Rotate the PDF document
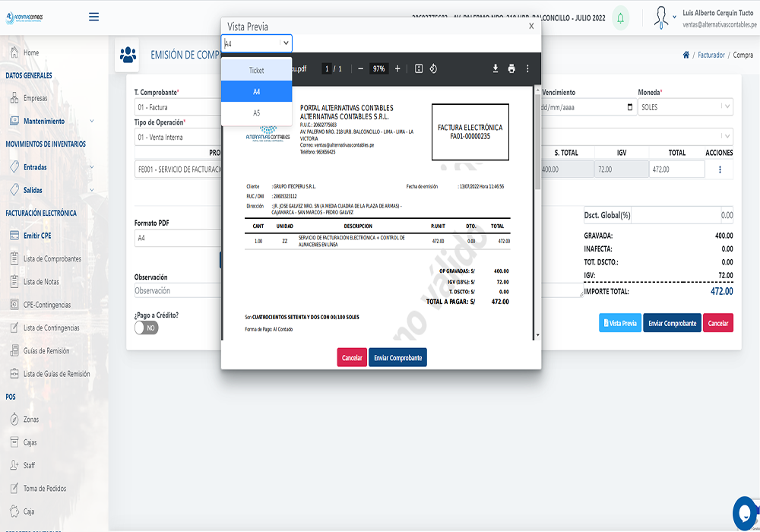This screenshot has width=760, height=532. point(433,68)
